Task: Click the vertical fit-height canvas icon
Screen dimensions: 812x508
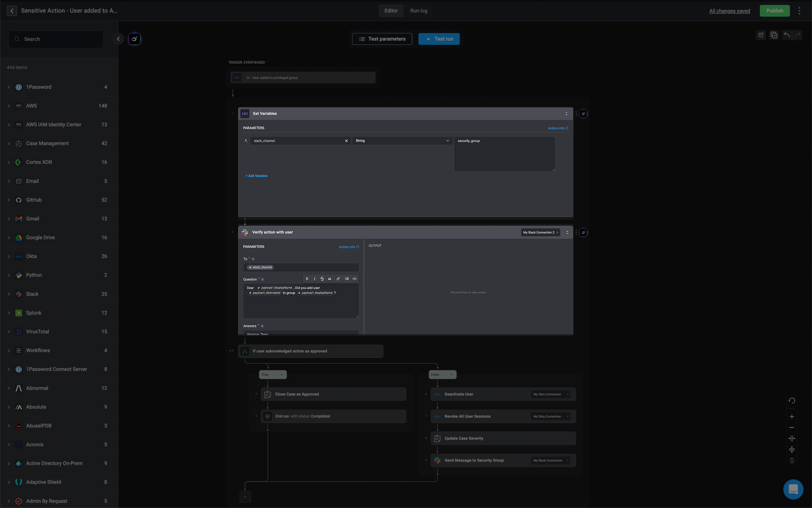Action: [792, 450]
